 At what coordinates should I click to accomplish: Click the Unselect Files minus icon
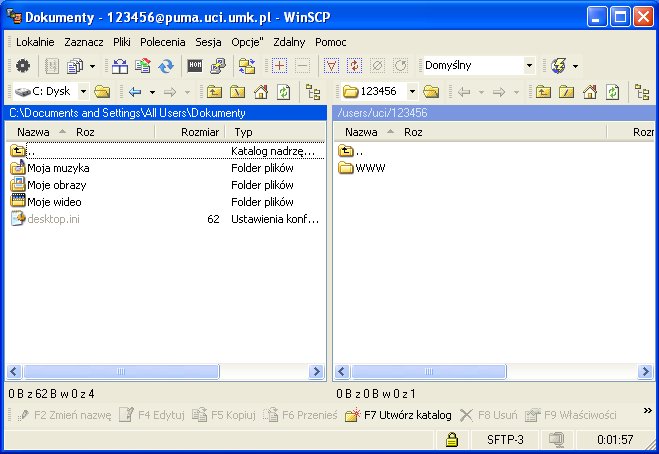303,66
